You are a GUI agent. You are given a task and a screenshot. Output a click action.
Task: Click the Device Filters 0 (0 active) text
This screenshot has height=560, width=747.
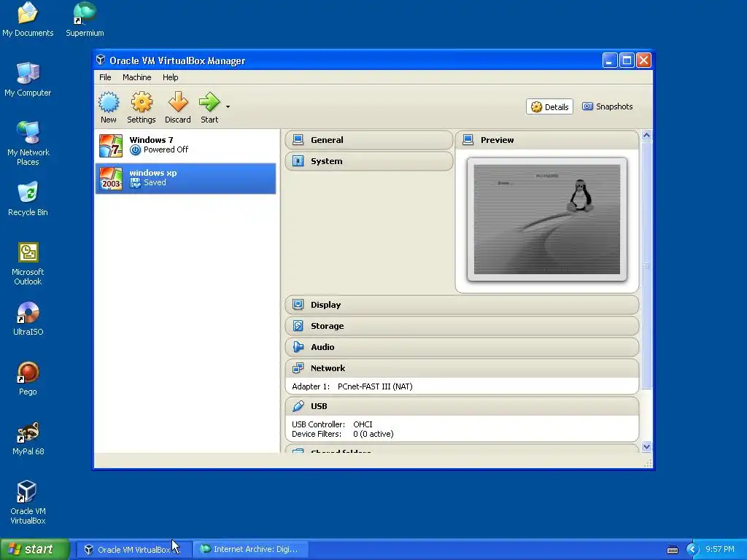click(343, 434)
